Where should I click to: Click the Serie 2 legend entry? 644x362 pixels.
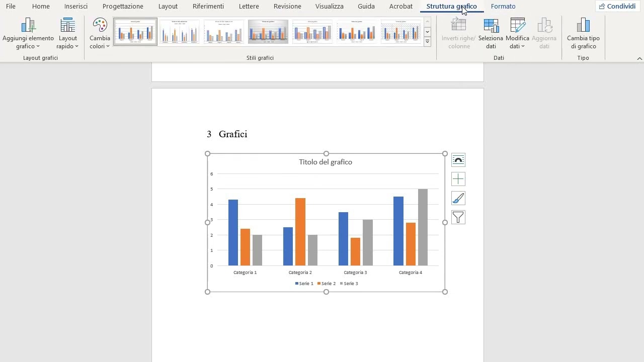327,284
